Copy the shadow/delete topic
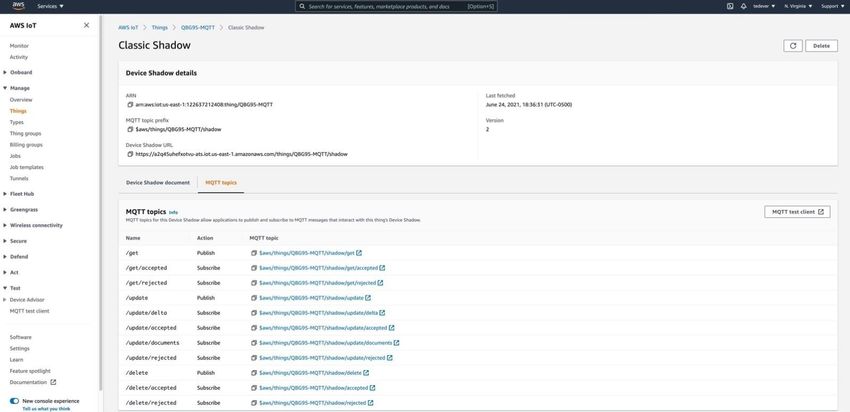The height and width of the screenshot is (412, 850). tap(254, 373)
